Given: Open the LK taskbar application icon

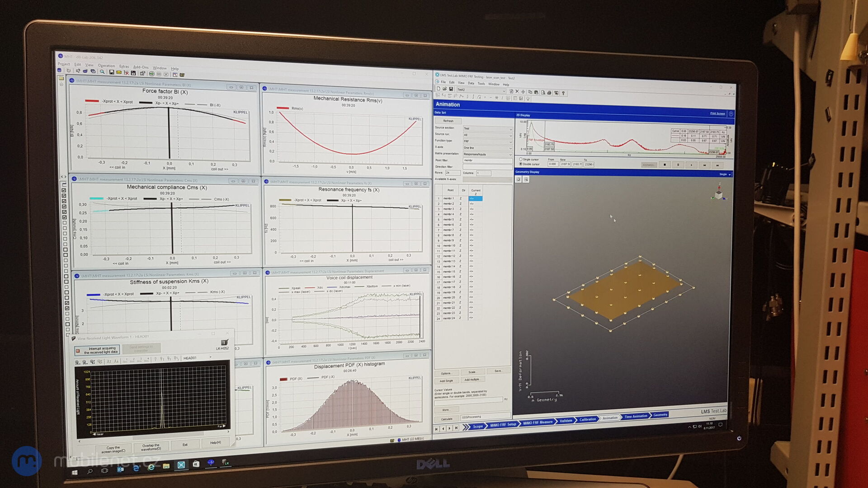Looking at the screenshot, I should click(226, 463).
